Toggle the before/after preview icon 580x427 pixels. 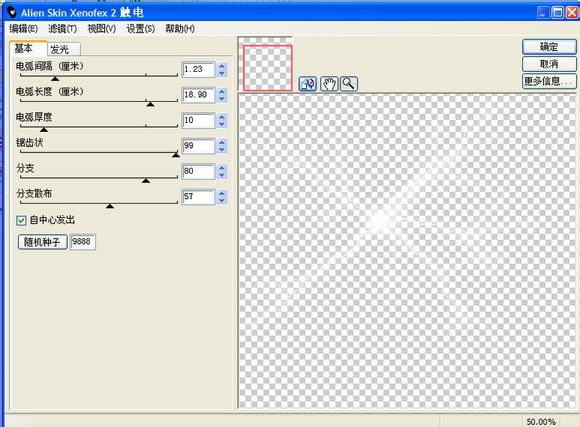[307, 84]
